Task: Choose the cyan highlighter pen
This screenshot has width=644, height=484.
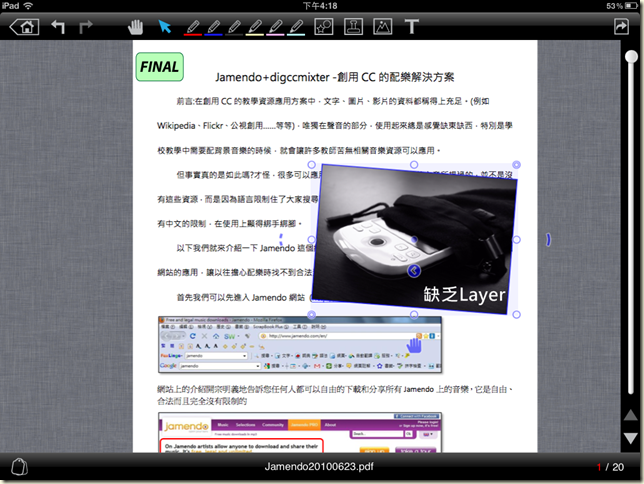Action: pos(296,28)
